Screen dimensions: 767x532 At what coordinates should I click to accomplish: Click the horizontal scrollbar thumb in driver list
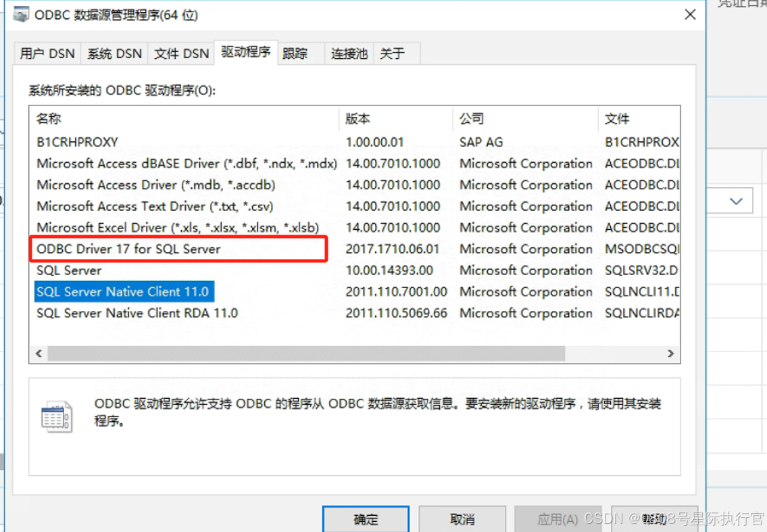click(x=306, y=354)
